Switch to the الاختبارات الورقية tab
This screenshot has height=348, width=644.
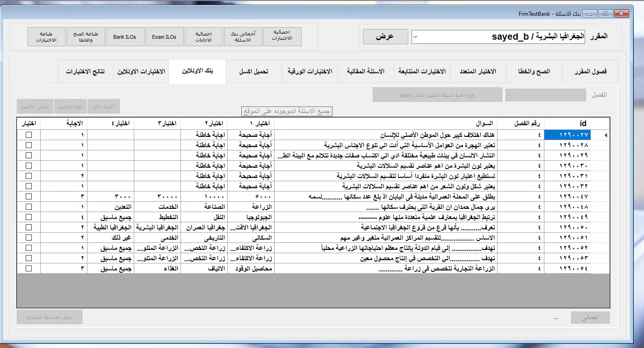click(310, 71)
